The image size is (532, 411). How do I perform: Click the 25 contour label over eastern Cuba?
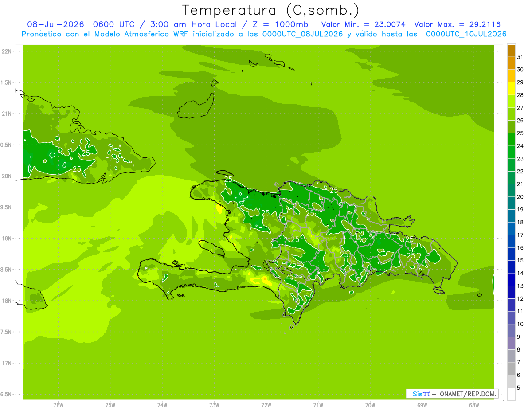[86, 153]
